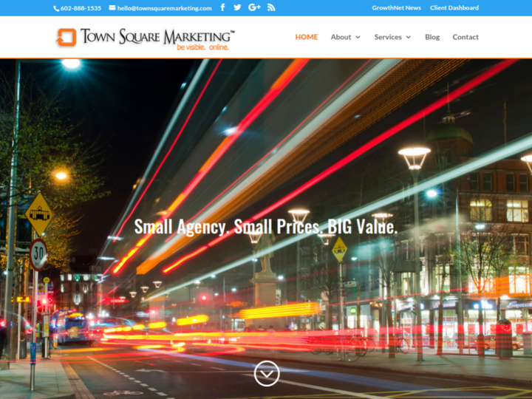This screenshot has height=399, width=532.
Task: Open the Contact page
Action: (465, 37)
